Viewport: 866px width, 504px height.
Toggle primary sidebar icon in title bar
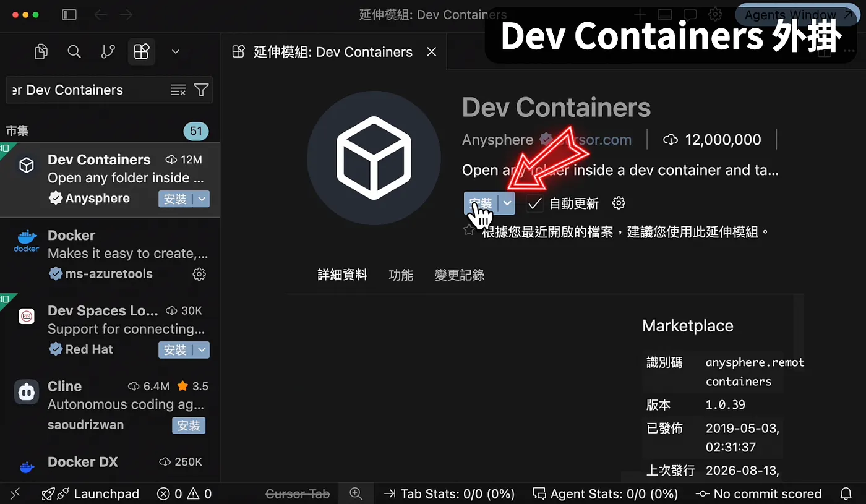[69, 14]
